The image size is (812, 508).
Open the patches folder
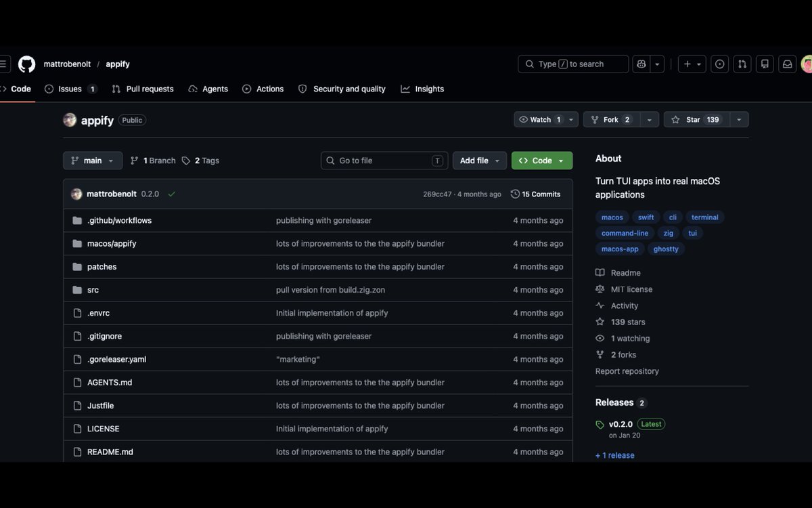101,267
